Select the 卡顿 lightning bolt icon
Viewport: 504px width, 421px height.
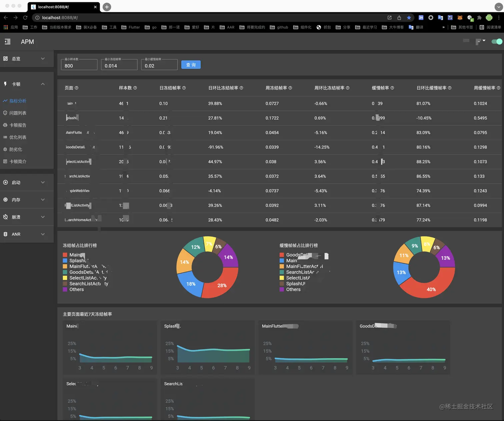pyautogui.click(x=5, y=84)
